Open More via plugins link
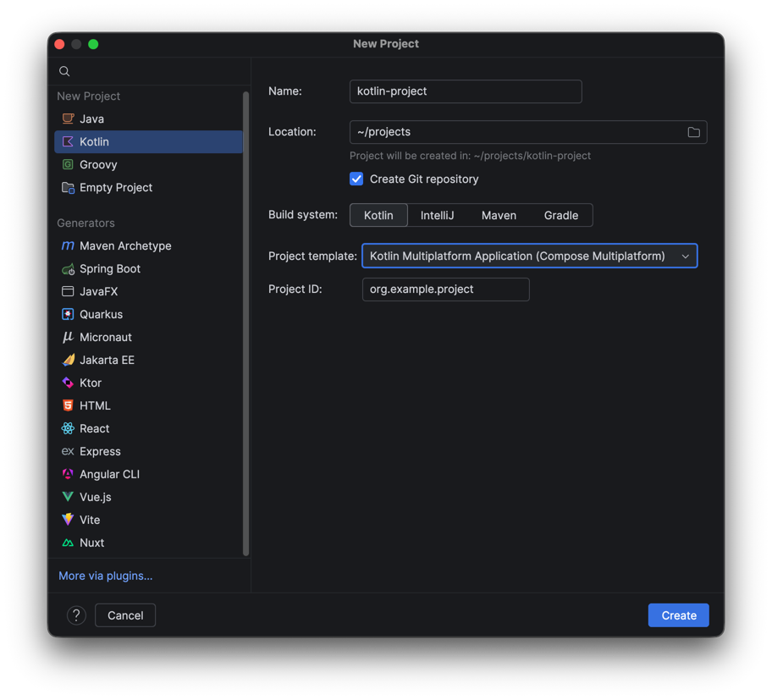772x700 pixels. pyautogui.click(x=105, y=576)
